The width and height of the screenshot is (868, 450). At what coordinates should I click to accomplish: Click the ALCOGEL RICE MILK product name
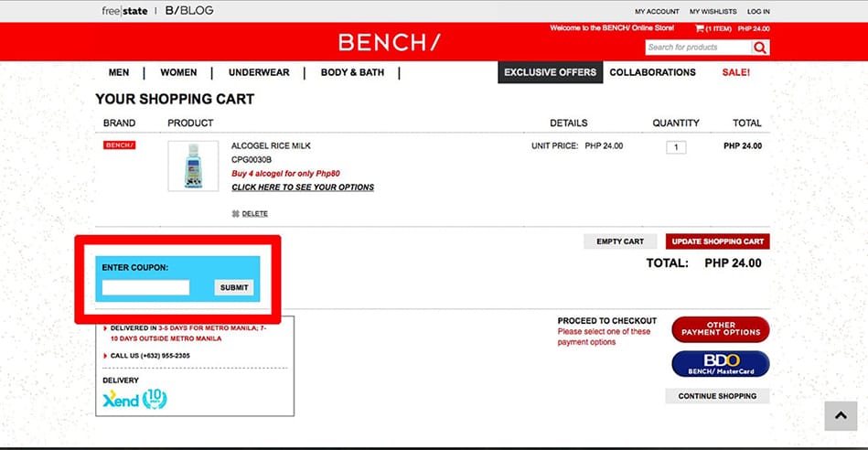(271, 146)
